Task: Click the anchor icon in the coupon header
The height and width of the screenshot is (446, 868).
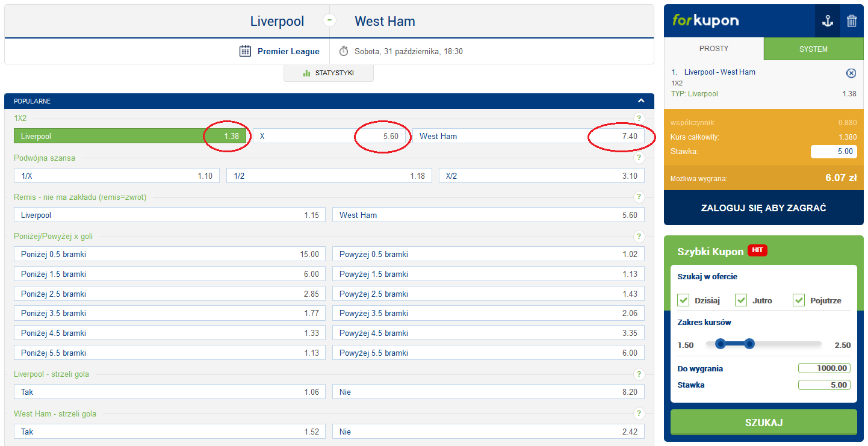Action: pos(828,21)
